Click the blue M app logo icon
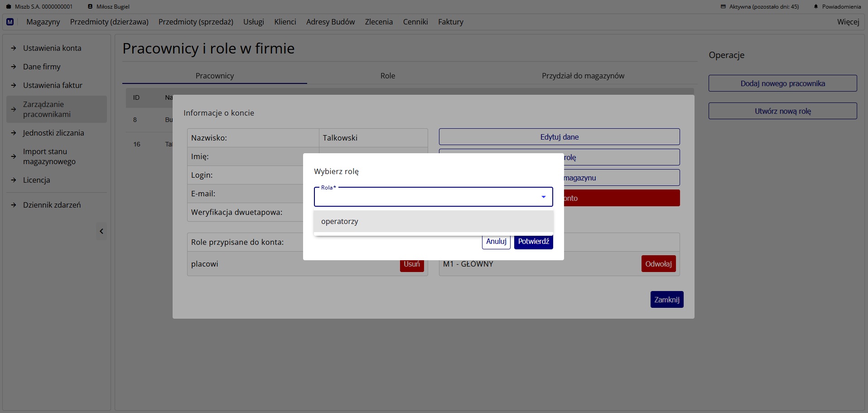 pyautogui.click(x=10, y=22)
